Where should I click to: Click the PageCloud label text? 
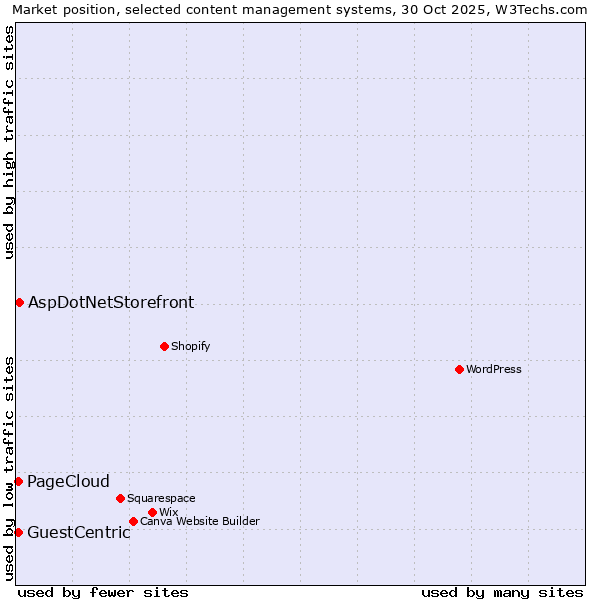pyautogui.click(x=68, y=481)
